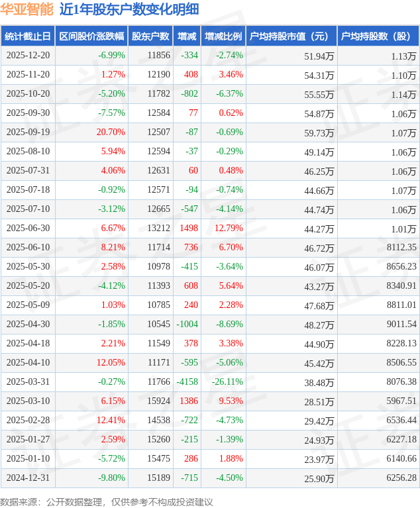Click the 股东户数 column header
The height and width of the screenshot is (508, 420).
pos(150,36)
